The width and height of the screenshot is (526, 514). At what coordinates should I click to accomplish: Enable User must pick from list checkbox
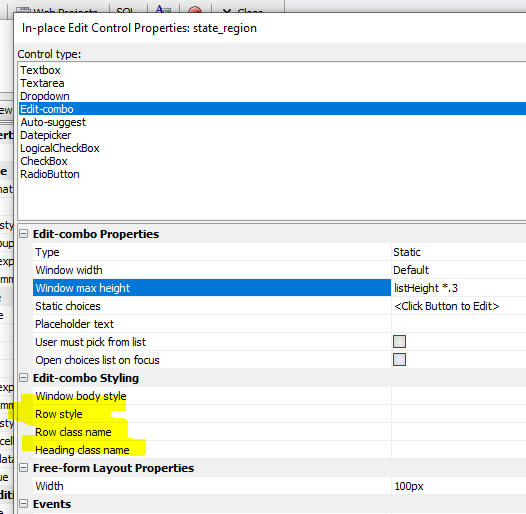(399, 342)
